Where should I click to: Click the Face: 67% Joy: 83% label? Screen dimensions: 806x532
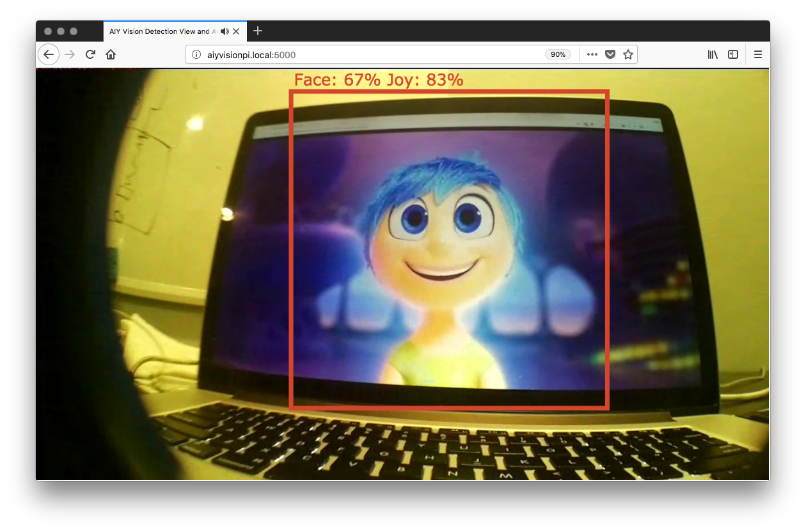click(x=378, y=80)
